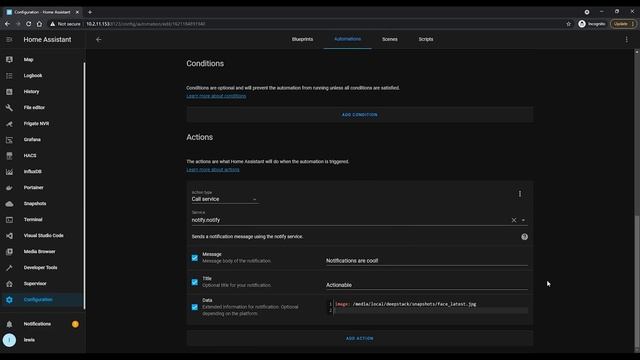This screenshot has height=360, width=640.
Task: Open the Map sidebar icon
Action: [9, 60]
